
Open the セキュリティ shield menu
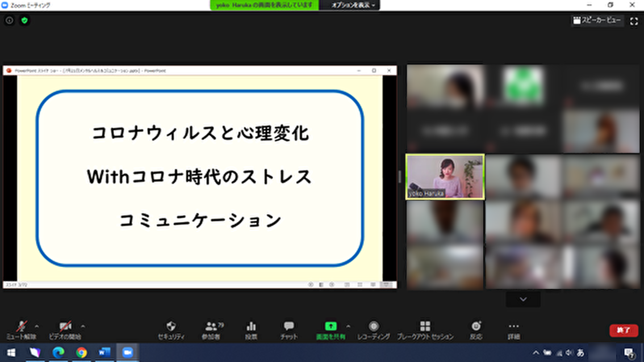pyautogui.click(x=171, y=330)
